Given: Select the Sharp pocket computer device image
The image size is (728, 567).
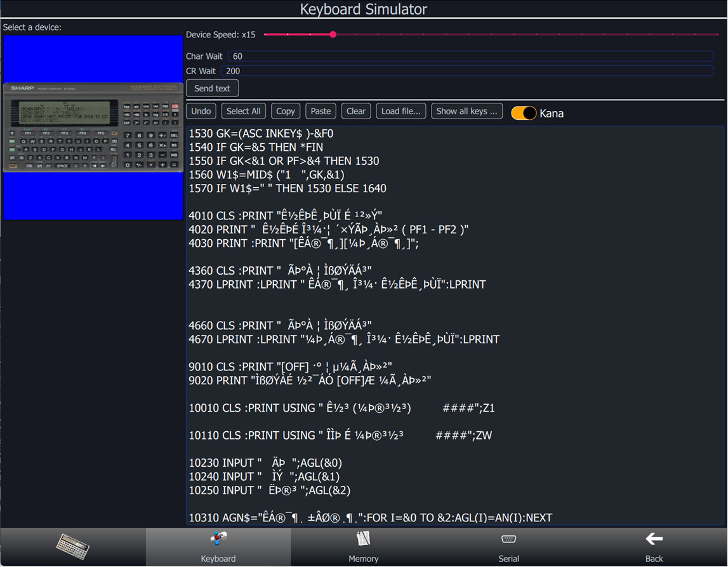Looking at the screenshot, I should click(x=93, y=127).
